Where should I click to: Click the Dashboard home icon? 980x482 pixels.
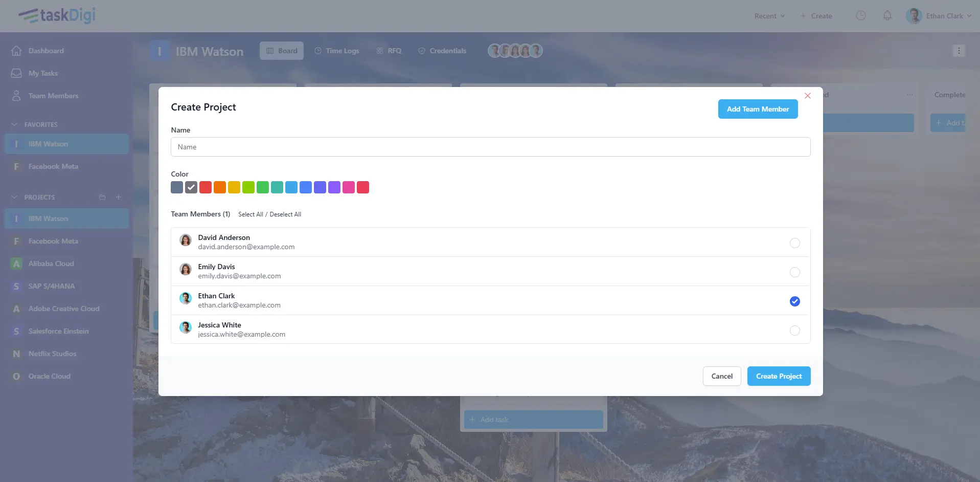point(16,51)
